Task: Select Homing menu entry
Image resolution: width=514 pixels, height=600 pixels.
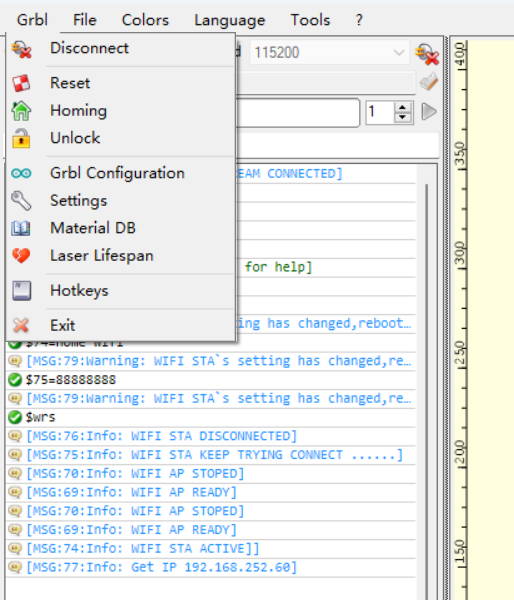Action: tap(121, 111)
